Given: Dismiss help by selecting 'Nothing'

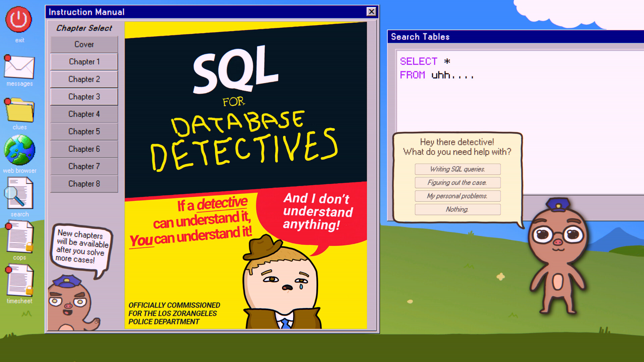Looking at the screenshot, I should click(x=458, y=209).
